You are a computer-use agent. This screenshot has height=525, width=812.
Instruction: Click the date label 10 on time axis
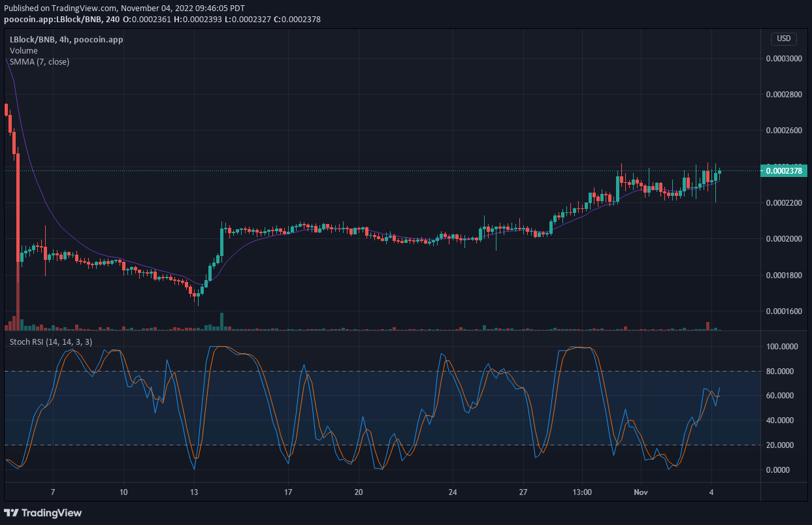123,491
